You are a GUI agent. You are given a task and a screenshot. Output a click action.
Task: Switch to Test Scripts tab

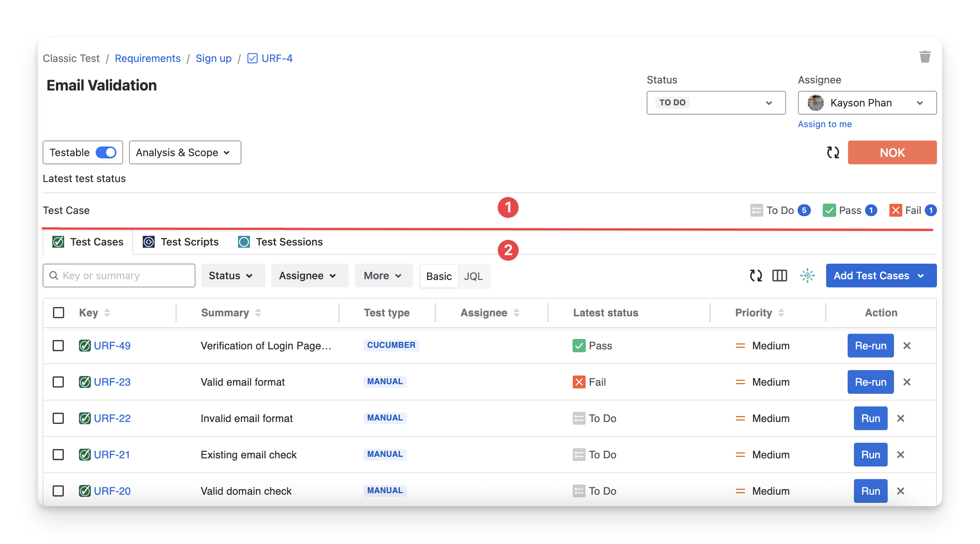[181, 242]
